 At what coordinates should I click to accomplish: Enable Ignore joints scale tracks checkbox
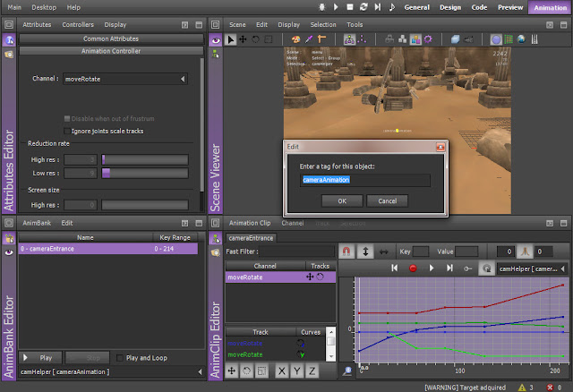[65, 131]
